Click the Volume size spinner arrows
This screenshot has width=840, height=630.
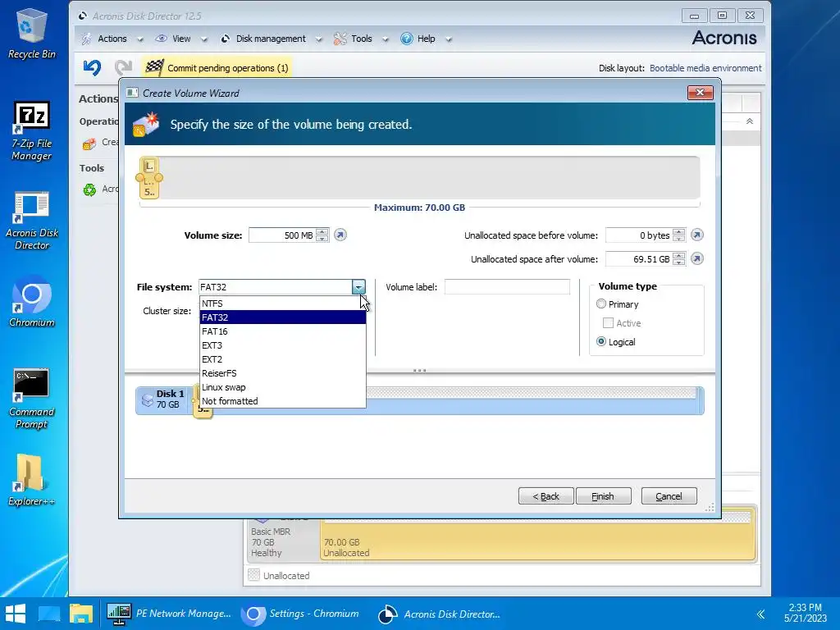tap(322, 235)
